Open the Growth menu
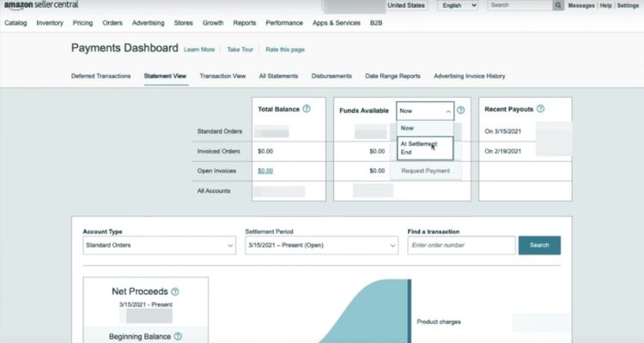Viewport: 644px width, 343px height. point(213,23)
